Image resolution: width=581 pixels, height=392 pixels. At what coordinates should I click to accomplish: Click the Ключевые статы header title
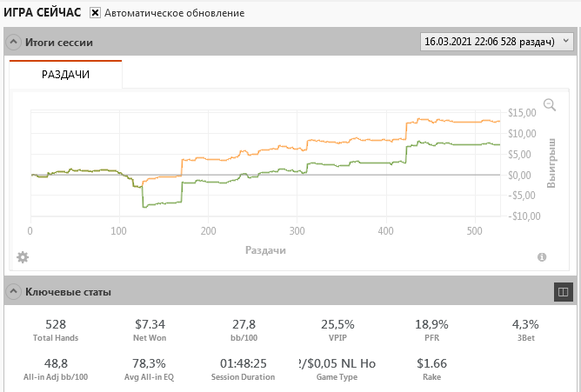point(68,292)
